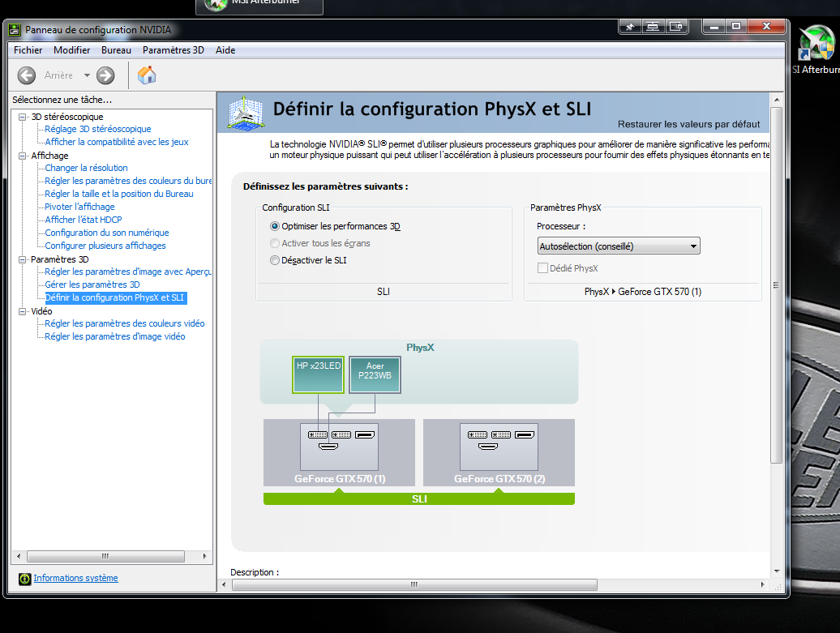Click main panel scroll up arrow
This screenshot has width=840, height=633.
click(x=776, y=101)
